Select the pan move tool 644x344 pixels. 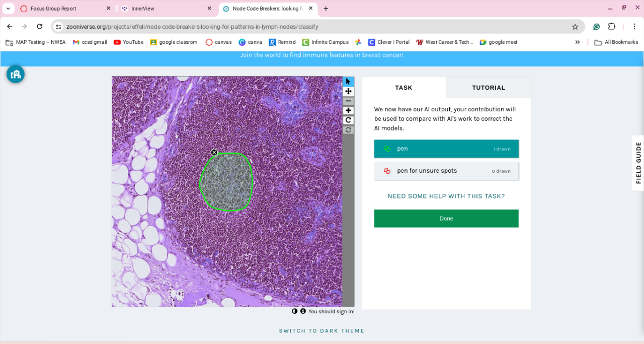coord(348,91)
